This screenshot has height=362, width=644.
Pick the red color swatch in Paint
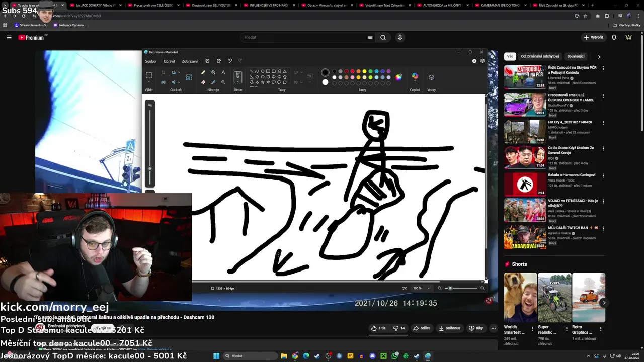tap(352, 72)
